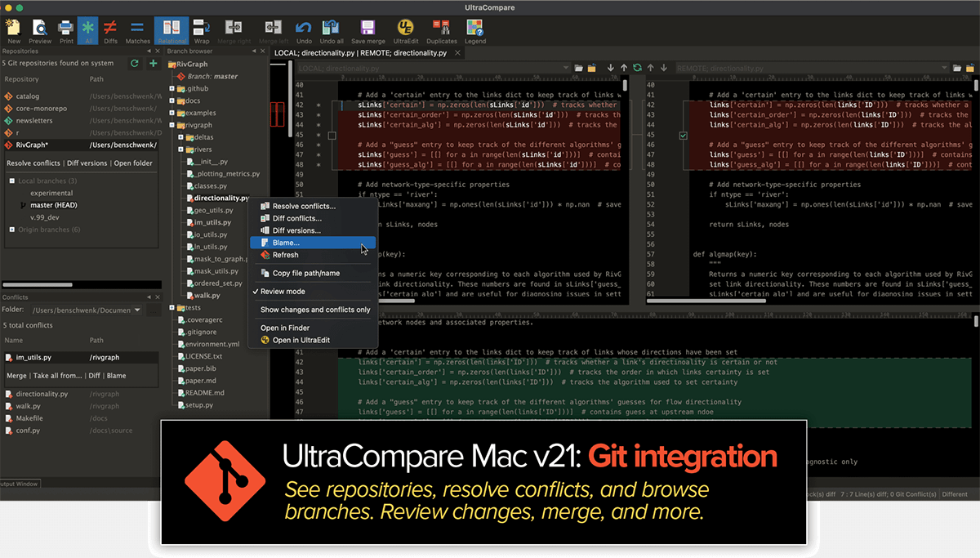The width and height of the screenshot is (980, 558).
Task: Show All lines via the asterisk icon
Action: click(x=87, y=29)
